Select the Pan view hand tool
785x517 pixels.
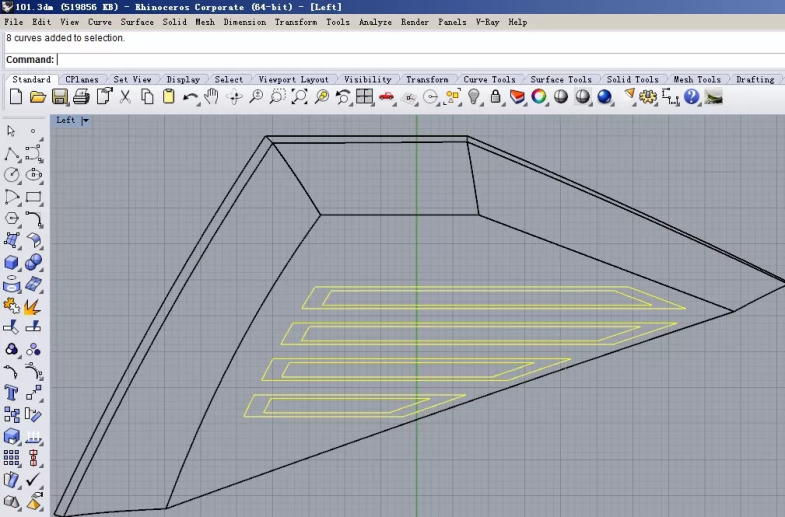click(212, 97)
